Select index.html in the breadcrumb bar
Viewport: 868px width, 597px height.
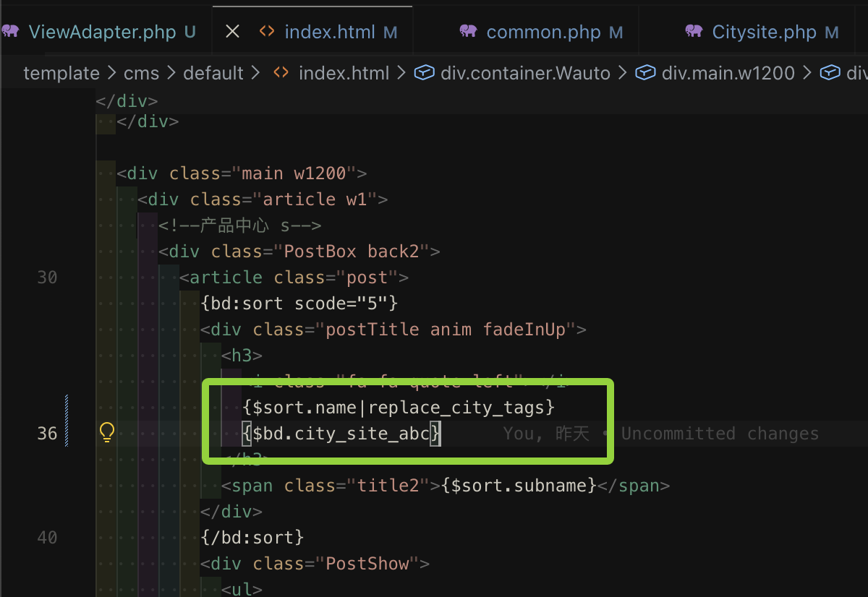[344, 72]
